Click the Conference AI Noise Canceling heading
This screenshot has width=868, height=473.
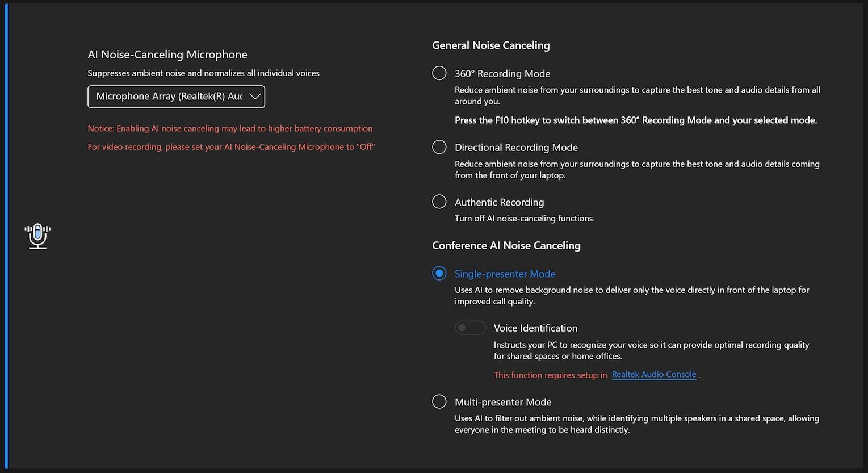point(506,245)
